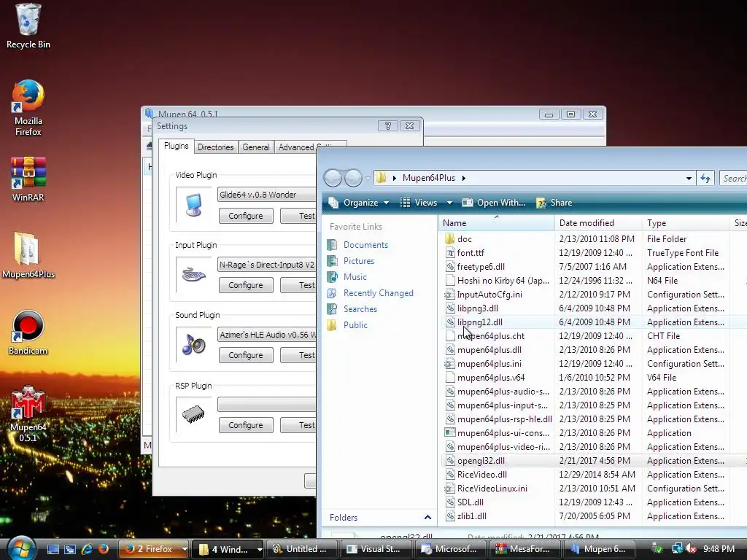Switch to the General tab
This screenshot has height=560, width=747.
click(256, 147)
